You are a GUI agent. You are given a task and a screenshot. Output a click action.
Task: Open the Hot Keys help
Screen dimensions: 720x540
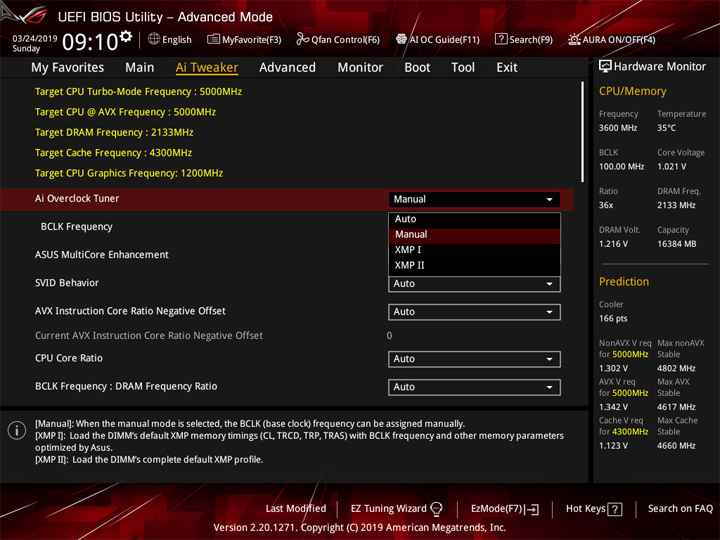pos(594,509)
